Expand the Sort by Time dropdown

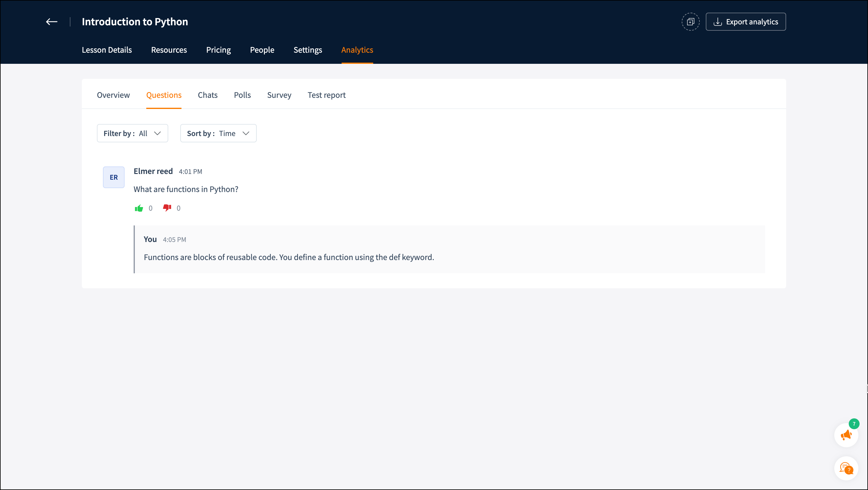pos(218,133)
